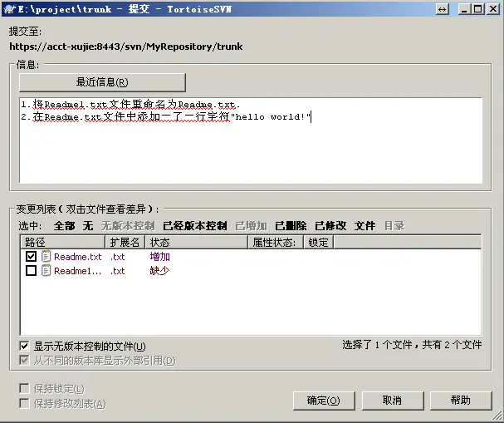The height and width of the screenshot is (423, 504).
Task: Click the 增加 status text
Action: [x=159, y=257]
